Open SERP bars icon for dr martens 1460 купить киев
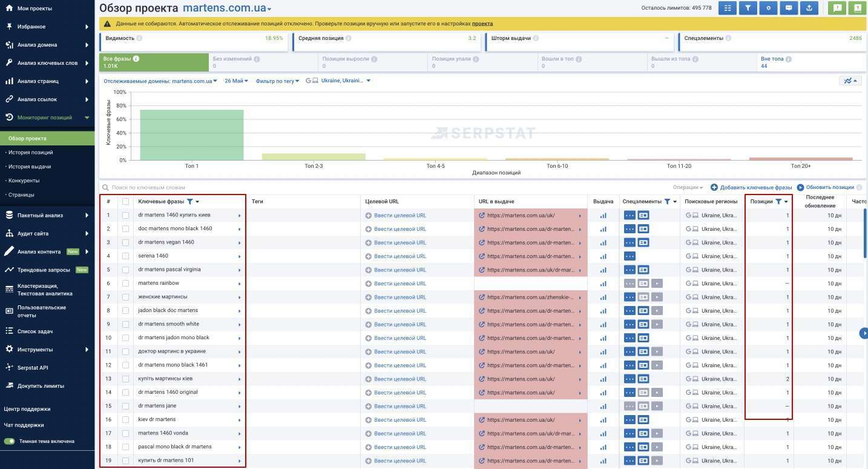 [603, 215]
